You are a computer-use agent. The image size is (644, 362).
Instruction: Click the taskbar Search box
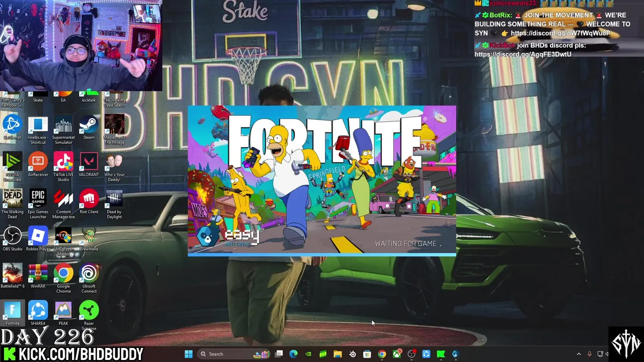(233, 354)
